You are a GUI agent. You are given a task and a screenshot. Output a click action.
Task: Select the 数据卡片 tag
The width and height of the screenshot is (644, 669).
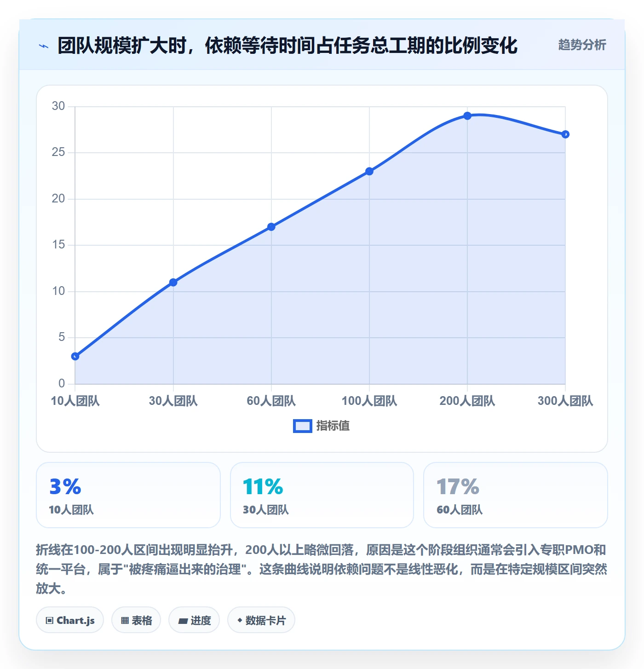pyautogui.click(x=261, y=620)
